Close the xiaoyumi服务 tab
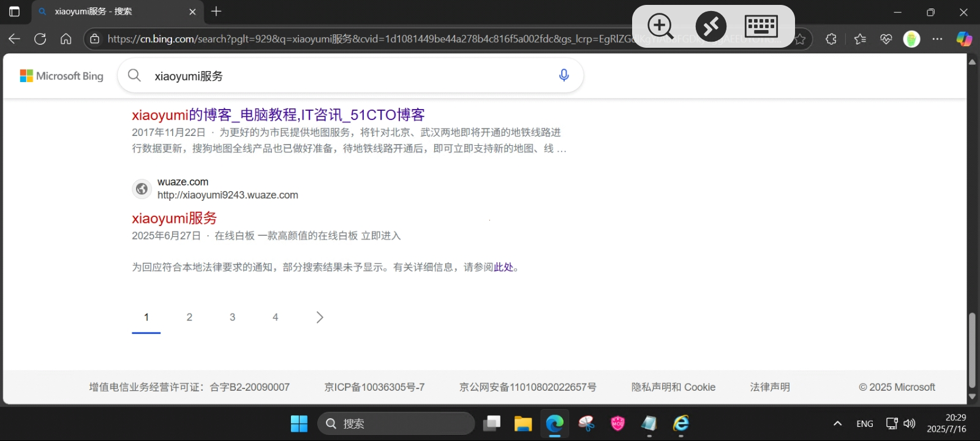This screenshot has height=441, width=980. point(192,12)
